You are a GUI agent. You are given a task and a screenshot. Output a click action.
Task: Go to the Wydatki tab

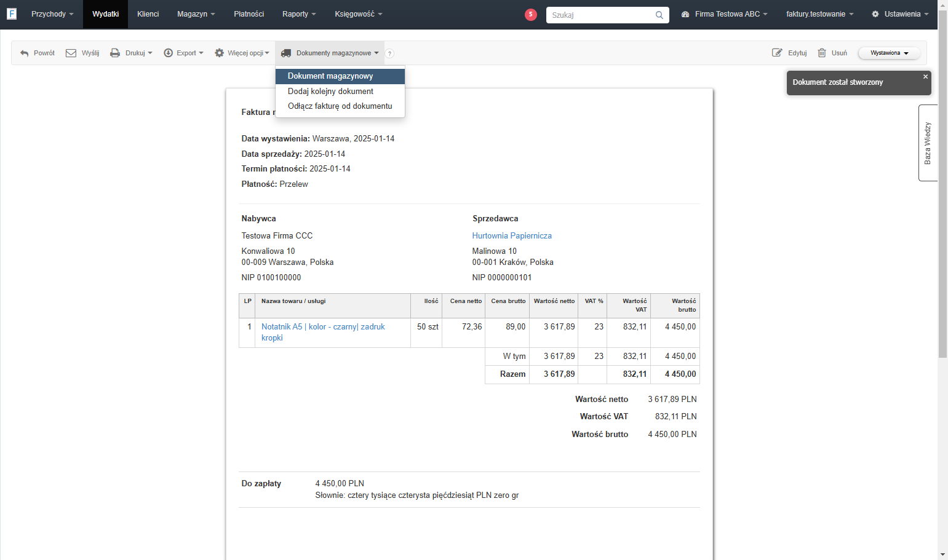(x=105, y=14)
